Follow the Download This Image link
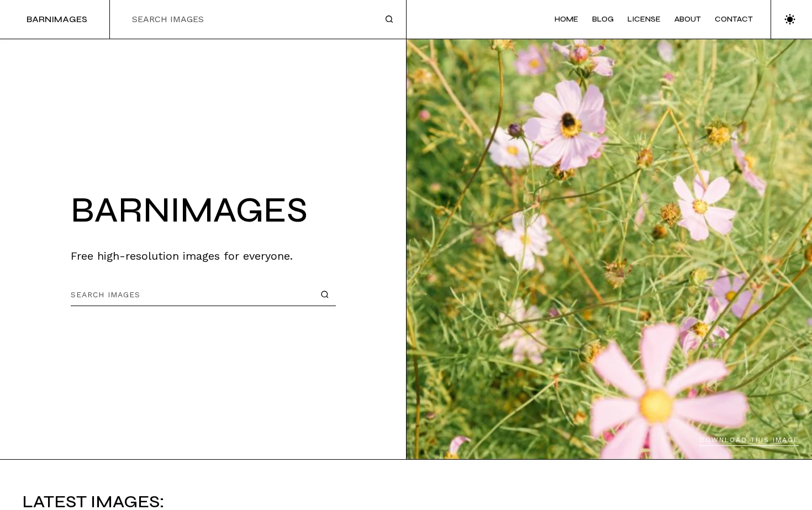The height and width of the screenshot is (510, 812). pos(749,440)
